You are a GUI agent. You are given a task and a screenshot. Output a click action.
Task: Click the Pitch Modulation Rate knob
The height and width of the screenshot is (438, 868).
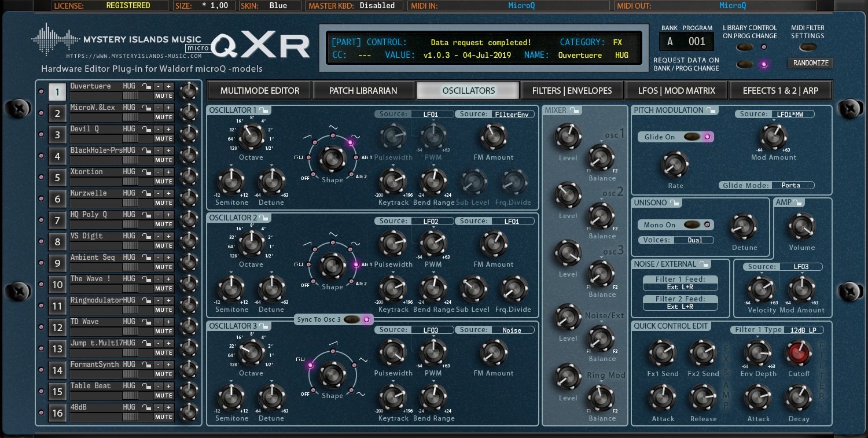675,165
